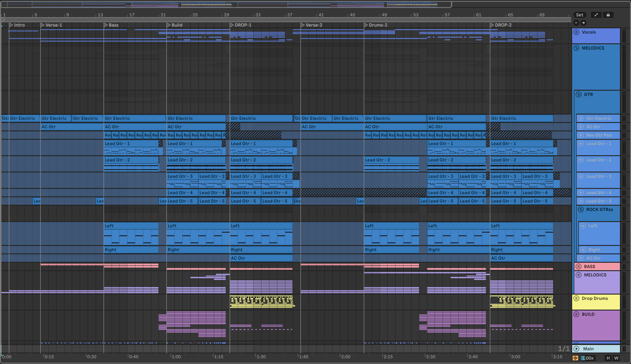The image size is (631, 364).
Task: Click bar 33 on the beat ruler
Action: pyautogui.click(x=258, y=15)
